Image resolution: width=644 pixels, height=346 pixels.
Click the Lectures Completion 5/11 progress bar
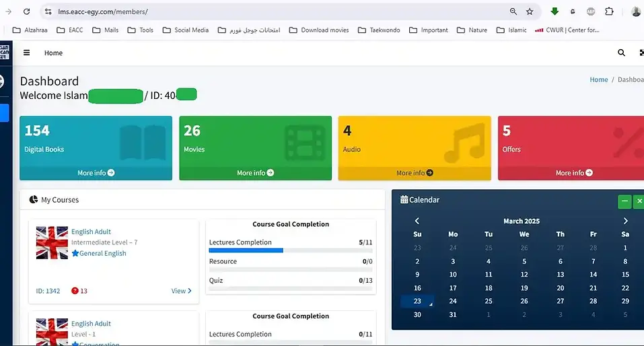click(x=291, y=250)
